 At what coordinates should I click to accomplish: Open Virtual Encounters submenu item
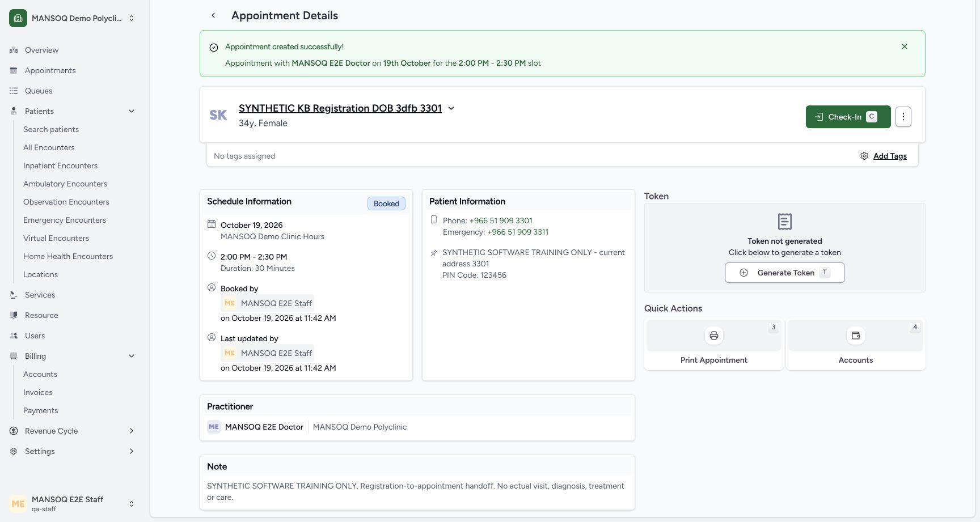56,238
